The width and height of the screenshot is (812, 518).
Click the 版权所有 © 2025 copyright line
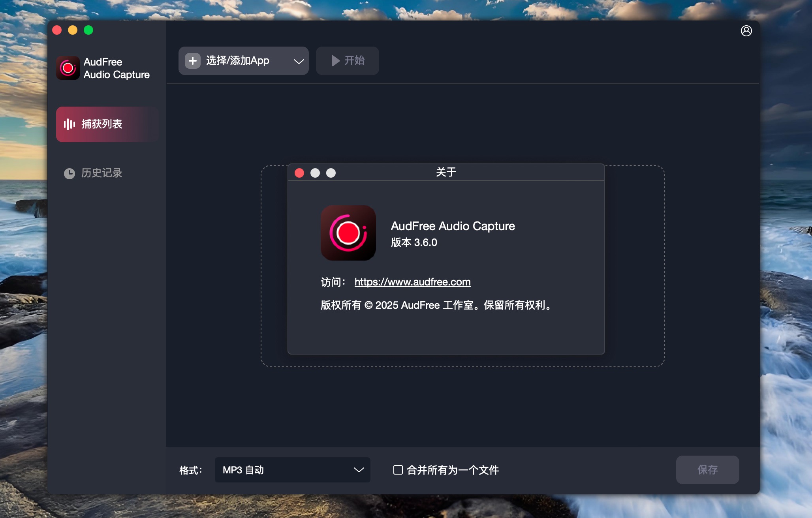tap(437, 305)
